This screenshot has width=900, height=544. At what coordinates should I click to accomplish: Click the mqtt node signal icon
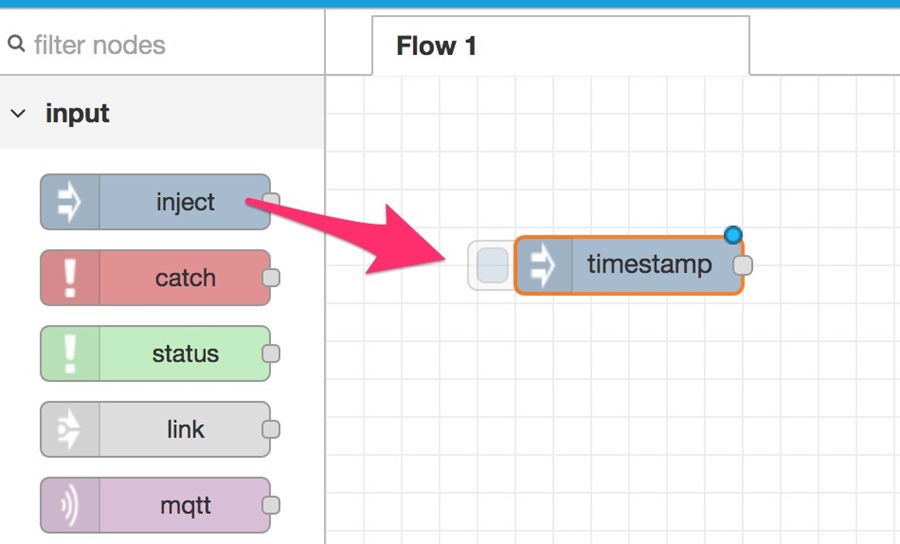[69, 505]
